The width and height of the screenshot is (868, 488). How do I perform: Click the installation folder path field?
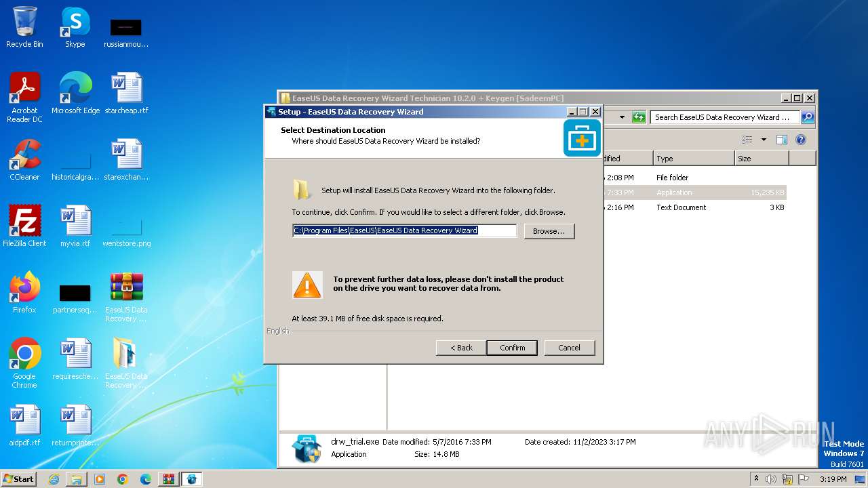click(x=404, y=230)
